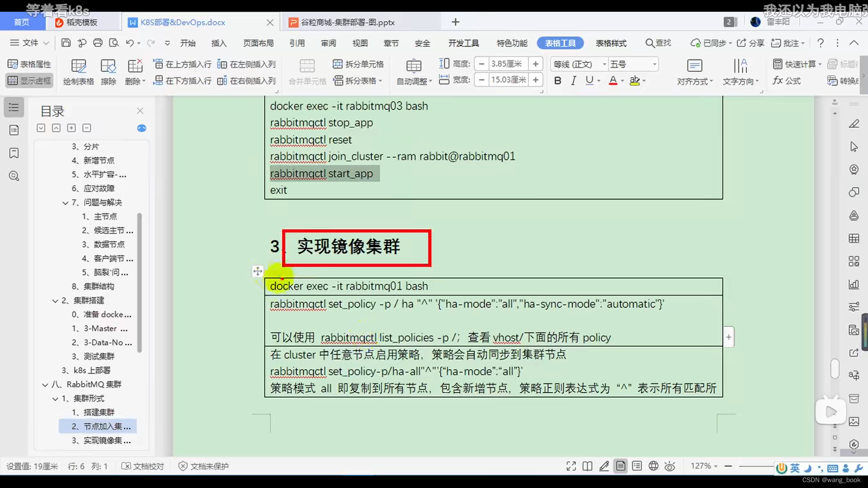The height and width of the screenshot is (488, 868).
Task: Insert row below with 在下方插入行
Action: (x=182, y=80)
